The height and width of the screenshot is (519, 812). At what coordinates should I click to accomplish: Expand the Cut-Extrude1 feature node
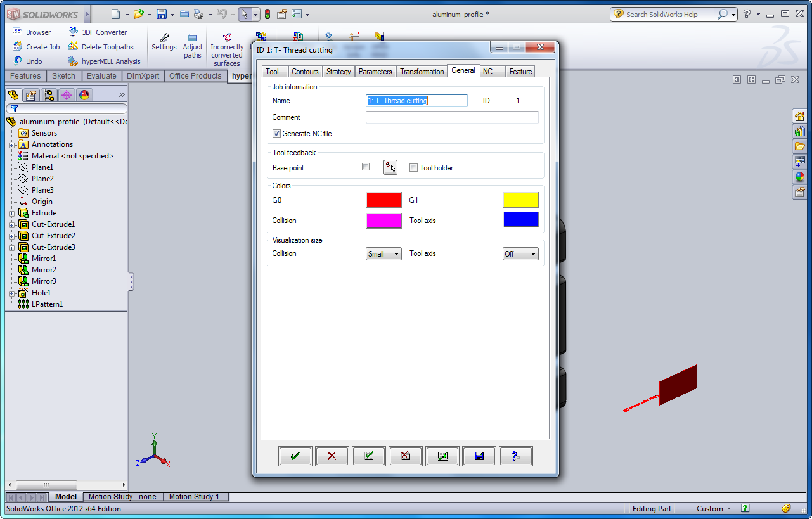coord(11,224)
